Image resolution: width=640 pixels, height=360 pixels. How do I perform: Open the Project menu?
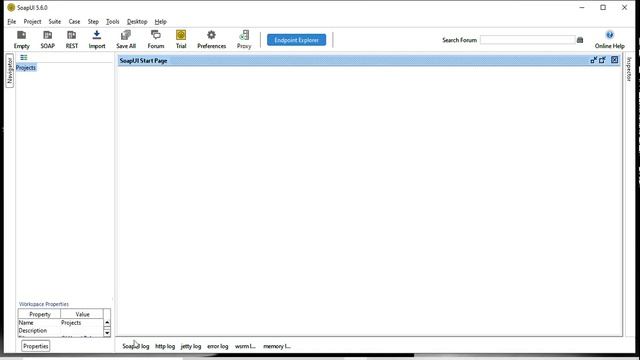tap(32, 22)
